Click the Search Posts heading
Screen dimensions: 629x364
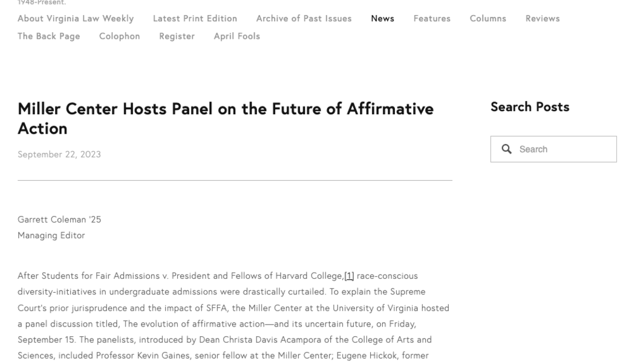530,107
